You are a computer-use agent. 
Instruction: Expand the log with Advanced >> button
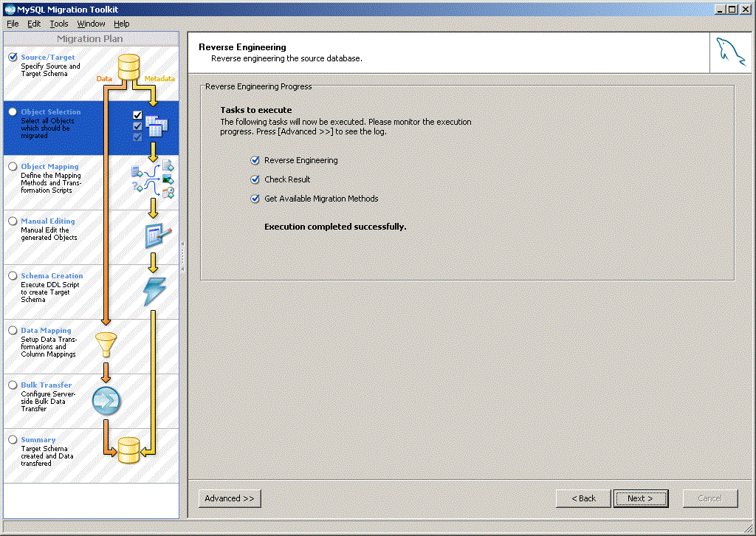tap(230, 498)
